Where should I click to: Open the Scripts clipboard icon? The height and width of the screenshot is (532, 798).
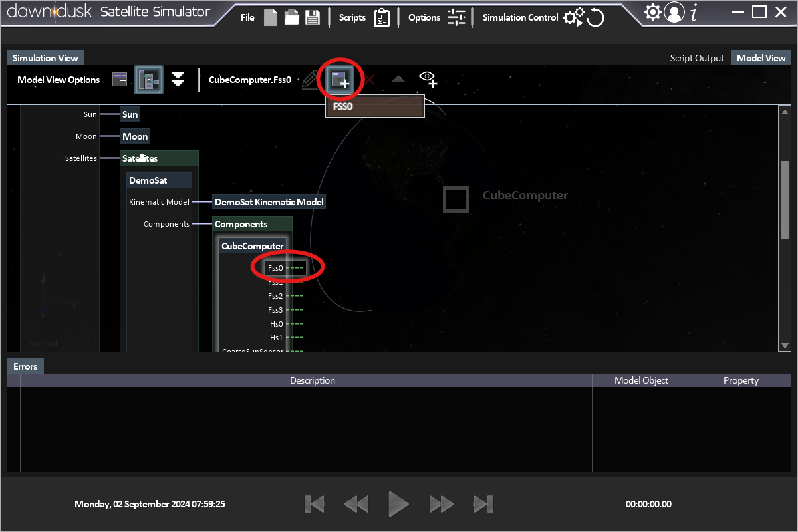(x=382, y=18)
